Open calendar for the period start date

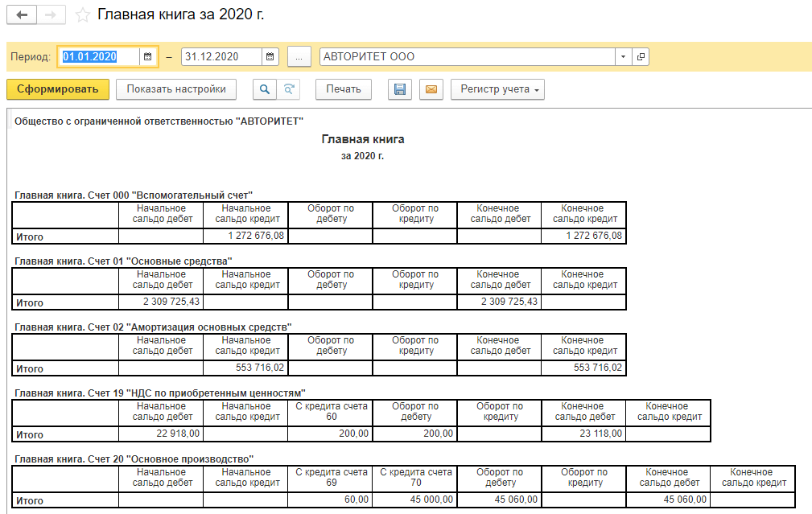coord(147,57)
